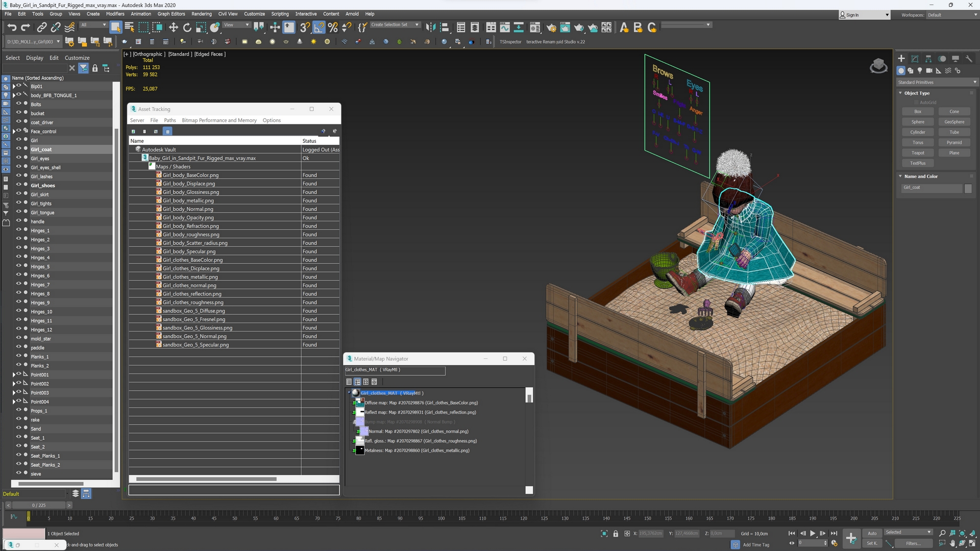Expand the Point004 hierarchy node
980x551 pixels.
(x=14, y=402)
